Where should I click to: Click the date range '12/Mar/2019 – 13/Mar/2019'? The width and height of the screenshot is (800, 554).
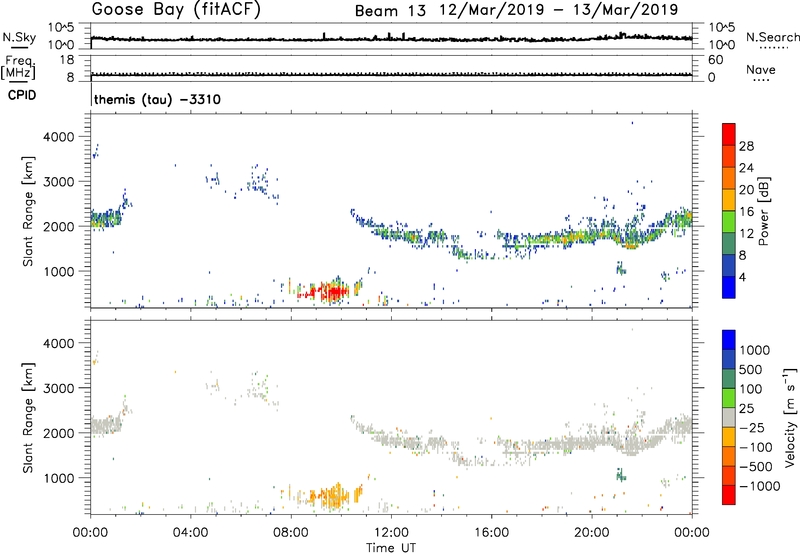559,10
